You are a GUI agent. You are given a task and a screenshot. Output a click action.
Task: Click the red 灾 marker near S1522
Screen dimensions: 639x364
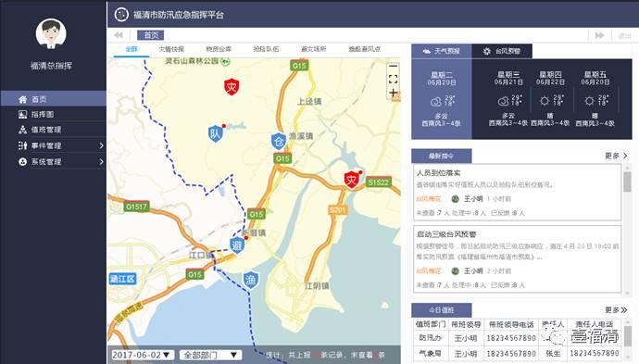pos(351,180)
